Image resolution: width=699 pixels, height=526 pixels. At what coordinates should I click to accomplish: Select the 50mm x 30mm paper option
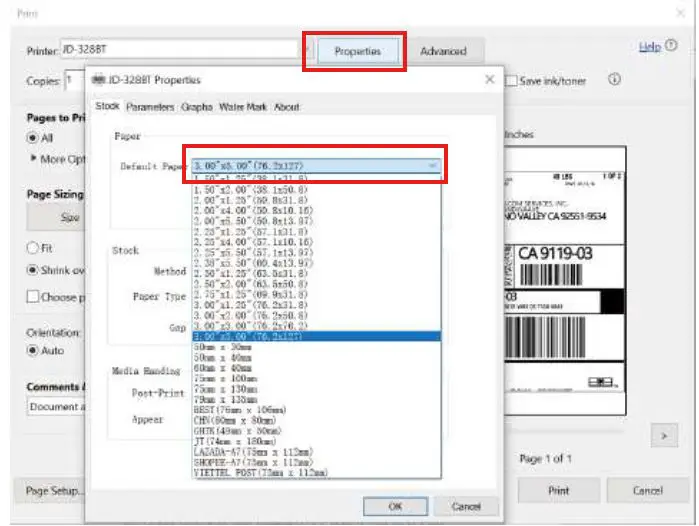(x=317, y=347)
